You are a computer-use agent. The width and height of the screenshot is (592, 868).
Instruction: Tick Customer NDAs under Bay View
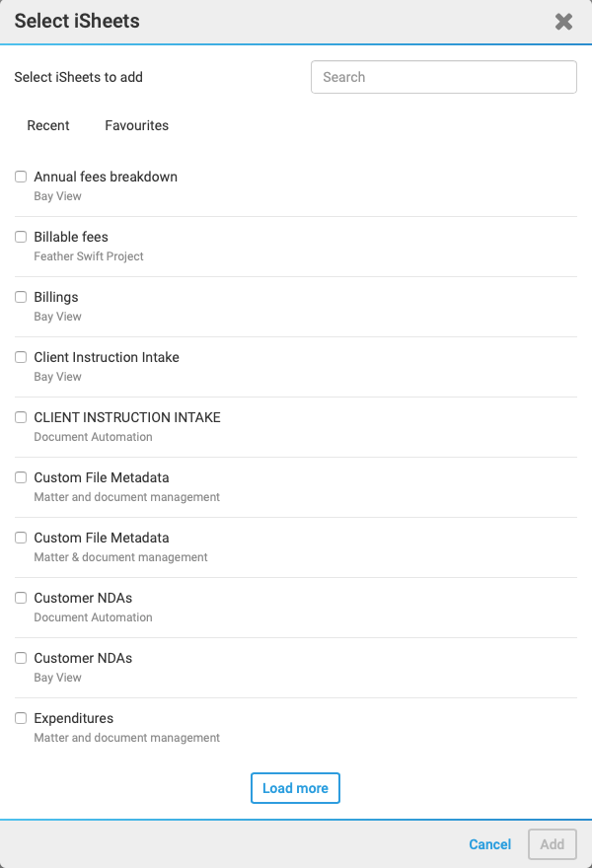21,658
